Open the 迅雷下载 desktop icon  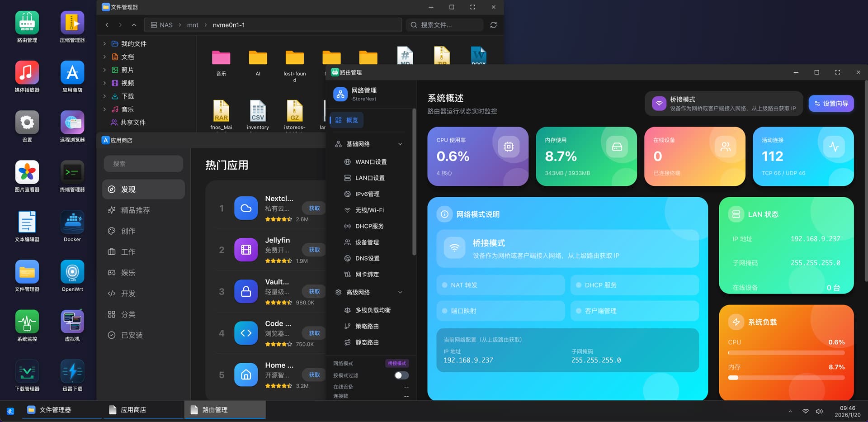pos(72,372)
